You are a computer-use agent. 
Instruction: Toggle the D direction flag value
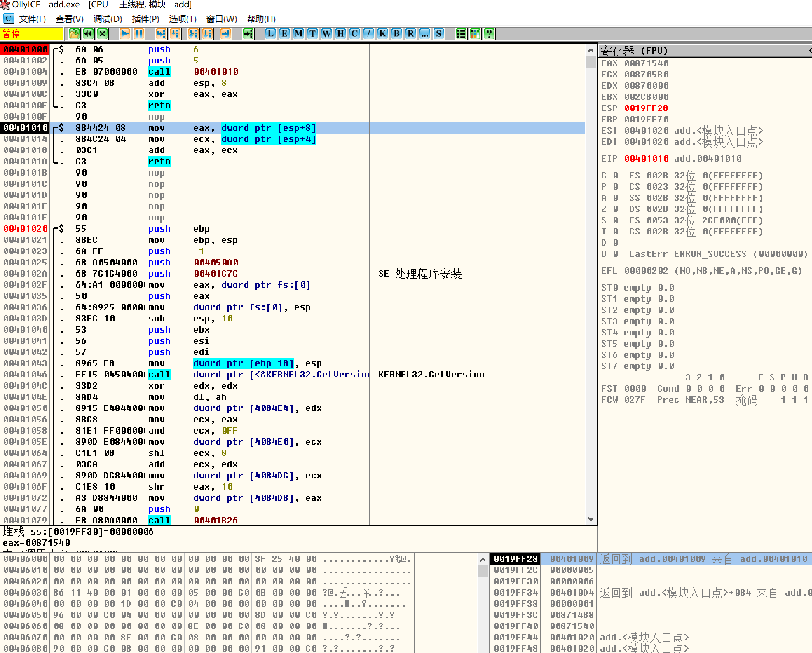pyautogui.click(x=615, y=243)
